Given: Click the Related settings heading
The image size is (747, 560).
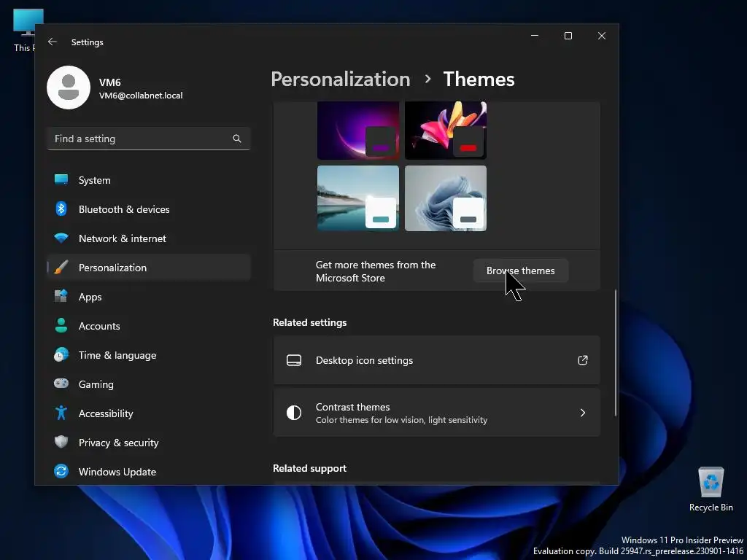Looking at the screenshot, I should tap(309, 322).
